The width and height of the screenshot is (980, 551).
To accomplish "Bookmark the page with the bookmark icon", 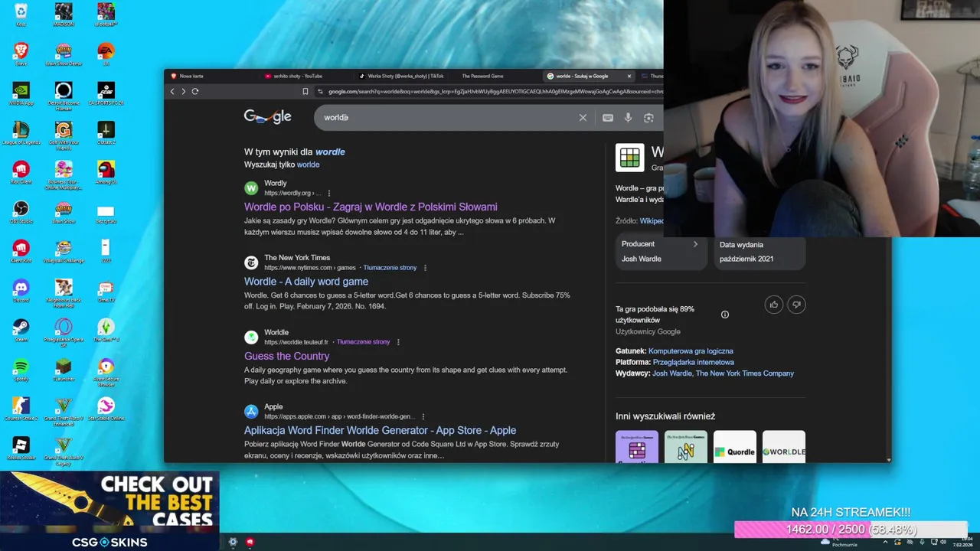I will coord(305,91).
